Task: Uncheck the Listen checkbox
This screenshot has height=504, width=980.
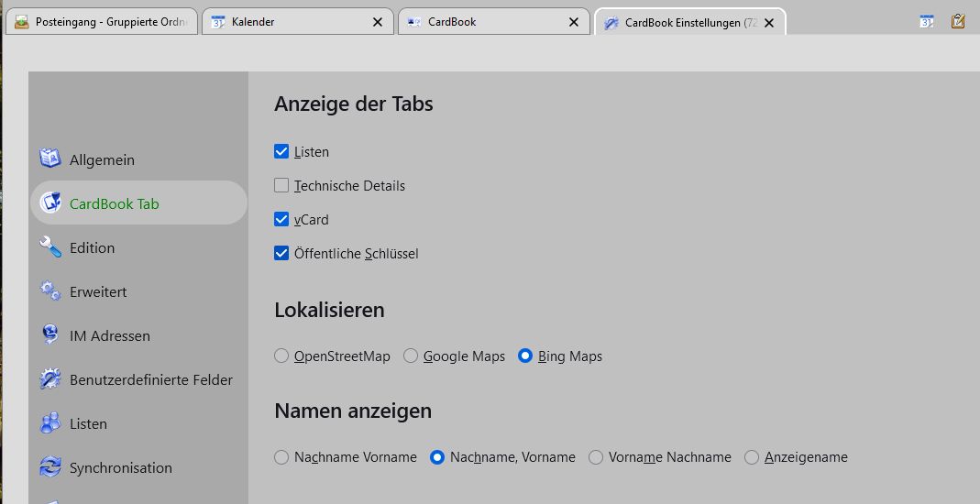Action: click(281, 152)
